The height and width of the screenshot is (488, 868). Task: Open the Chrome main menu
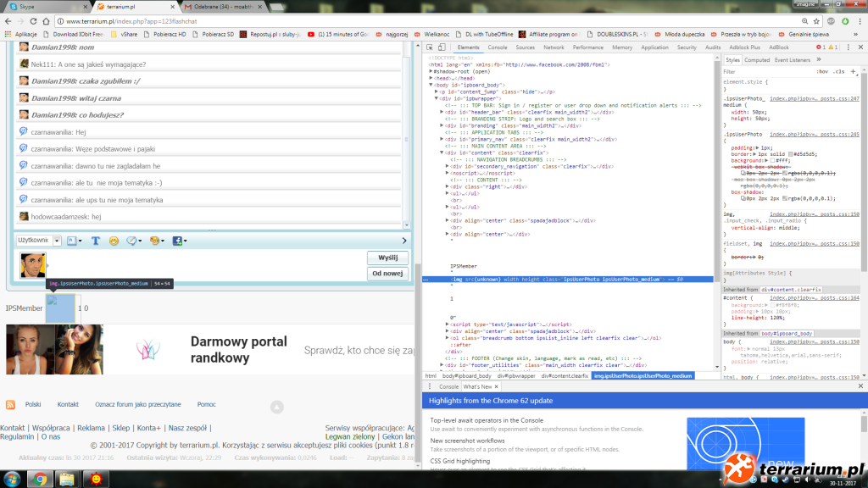click(x=860, y=21)
